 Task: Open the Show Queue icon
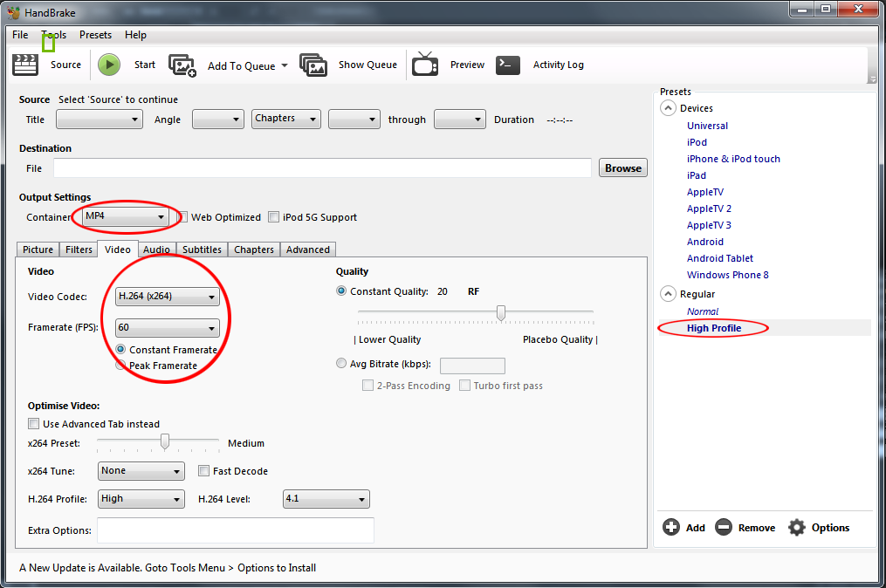[313, 65]
